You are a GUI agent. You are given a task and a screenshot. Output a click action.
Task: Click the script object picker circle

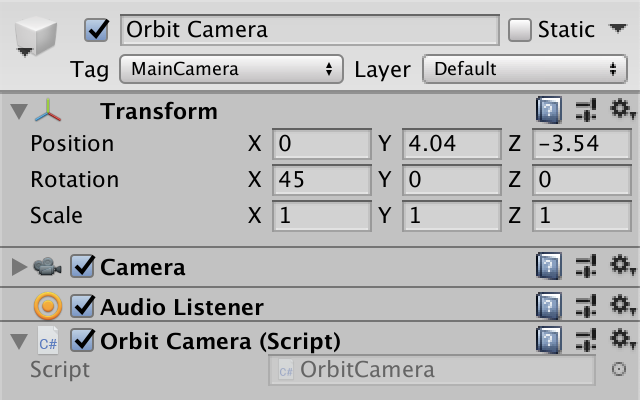[x=619, y=369]
